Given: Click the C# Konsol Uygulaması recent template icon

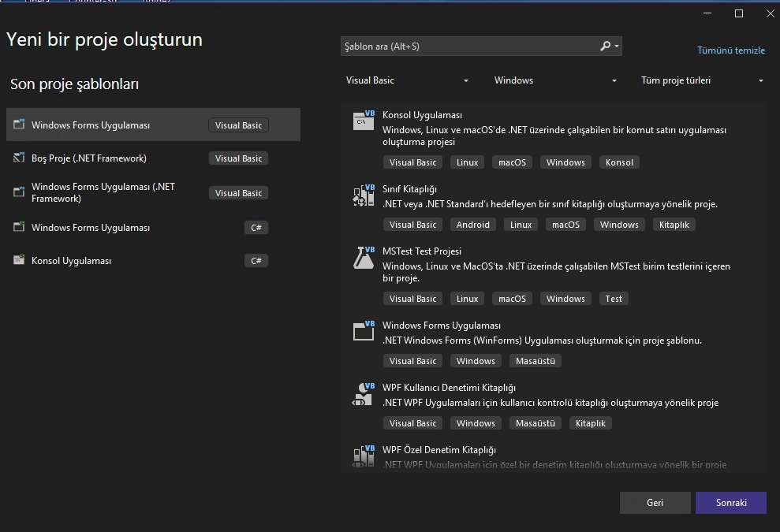Looking at the screenshot, I should pos(19,260).
